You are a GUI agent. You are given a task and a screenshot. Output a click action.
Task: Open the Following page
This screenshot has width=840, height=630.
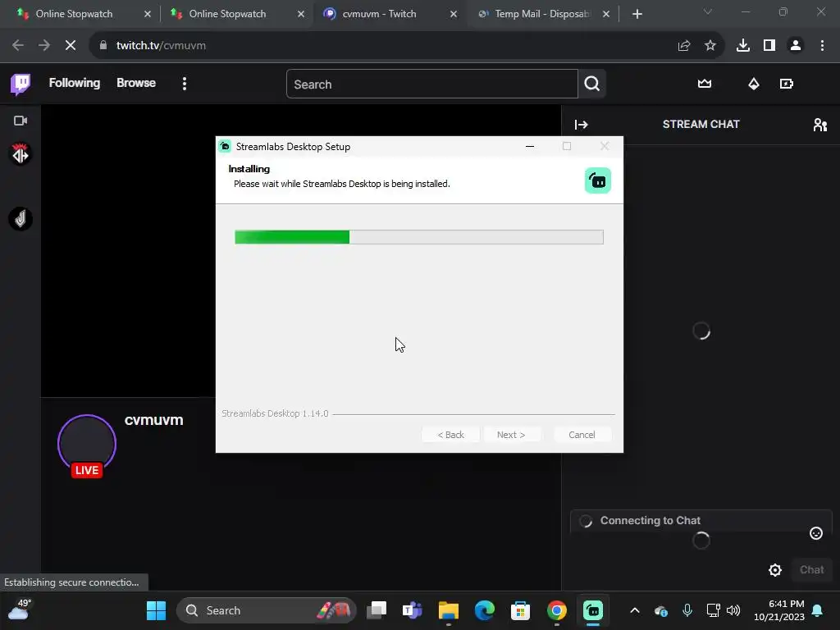pyautogui.click(x=75, y=83)
